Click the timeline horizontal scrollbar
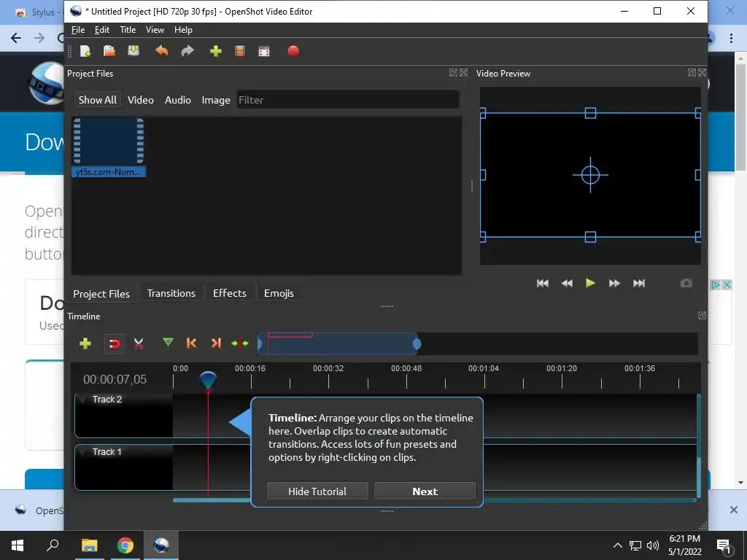The image size is (747, 560). coord(433,500)
